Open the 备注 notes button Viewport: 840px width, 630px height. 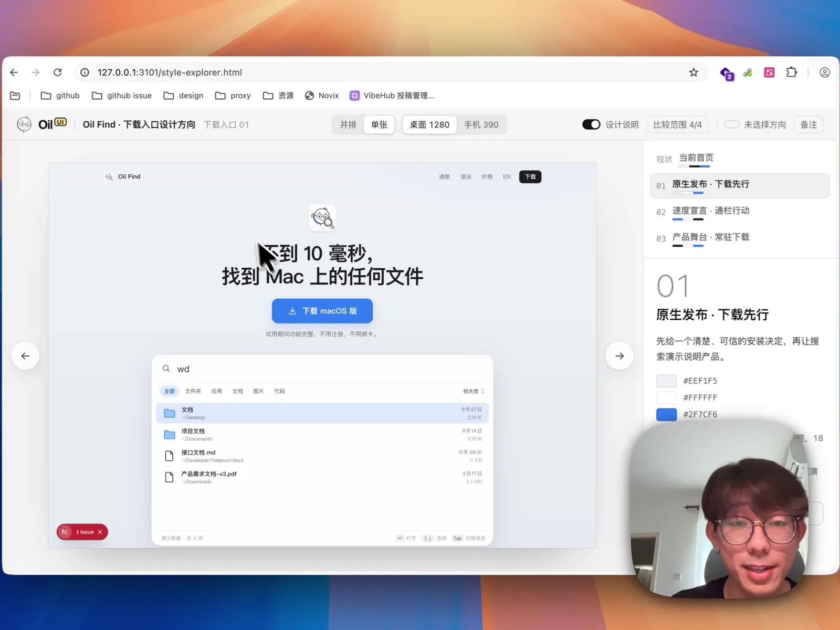808,124
